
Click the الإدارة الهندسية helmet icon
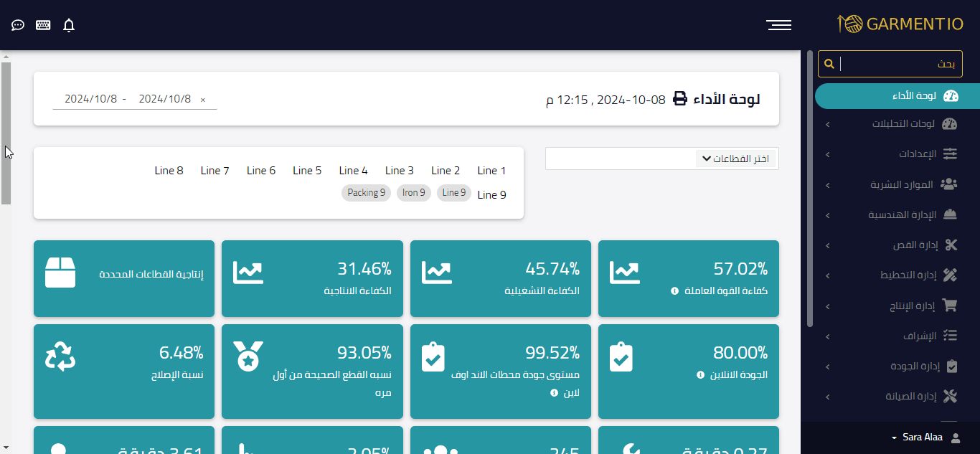point(951,214)
